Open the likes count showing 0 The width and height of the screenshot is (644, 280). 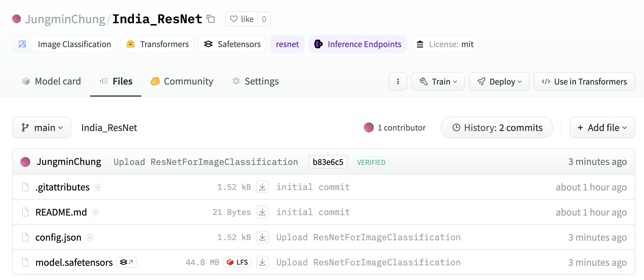264,19
